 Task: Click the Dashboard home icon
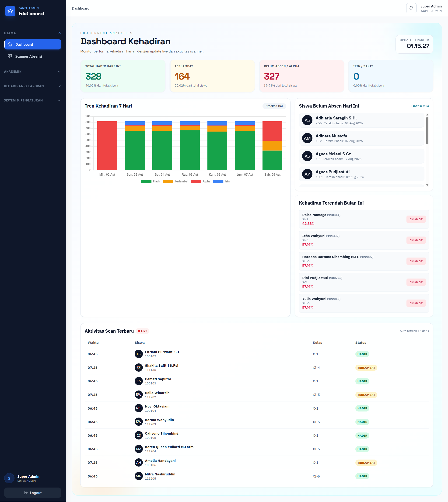click(10, 44)
